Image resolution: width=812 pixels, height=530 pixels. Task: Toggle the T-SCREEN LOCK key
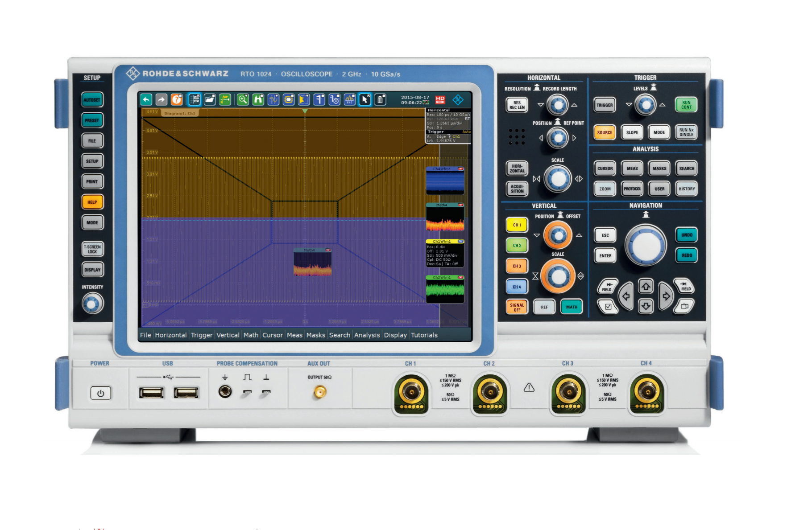92,249
